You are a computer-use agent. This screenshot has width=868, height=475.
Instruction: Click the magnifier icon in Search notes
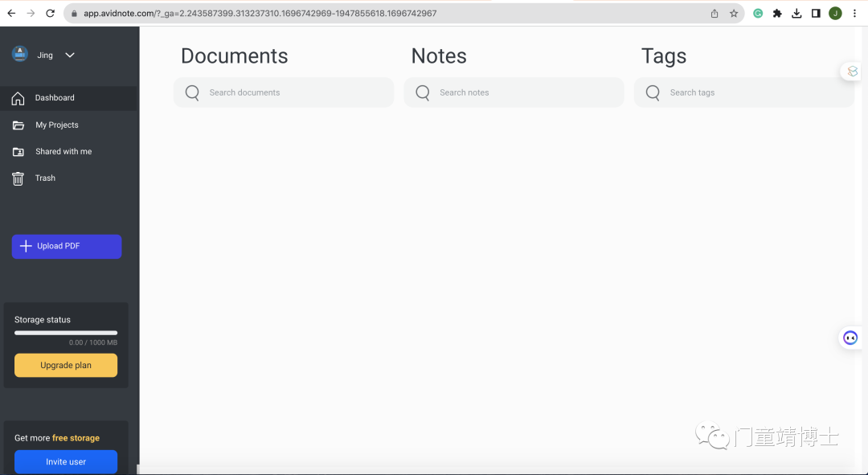click(x=423, y=92)
